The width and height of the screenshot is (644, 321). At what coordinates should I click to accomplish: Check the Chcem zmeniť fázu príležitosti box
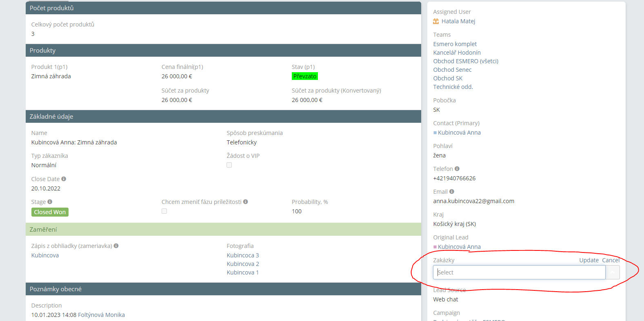pos(164,211)
